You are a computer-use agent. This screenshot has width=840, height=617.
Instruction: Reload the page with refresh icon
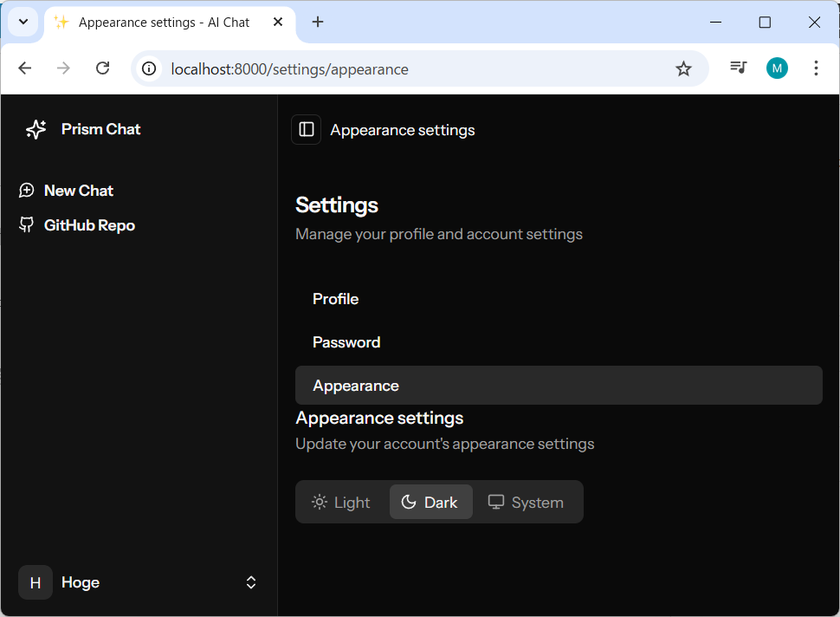pos(102,68)
